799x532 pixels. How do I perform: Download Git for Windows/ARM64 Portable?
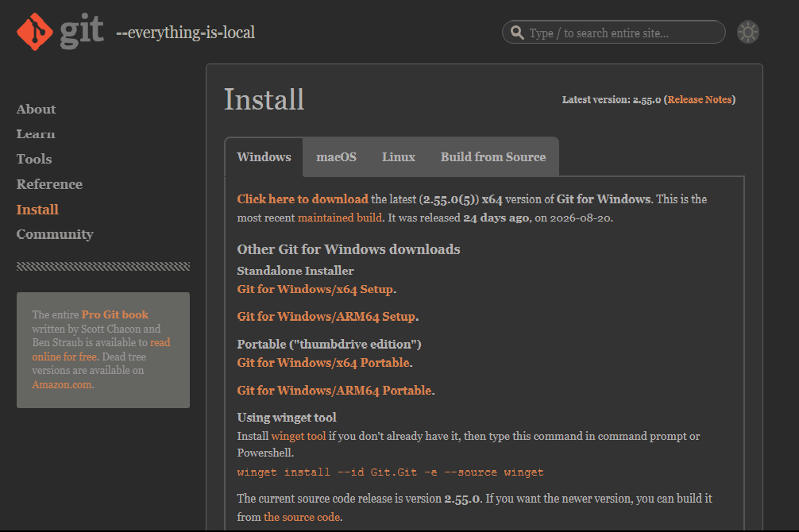click(x=334, y=391)
